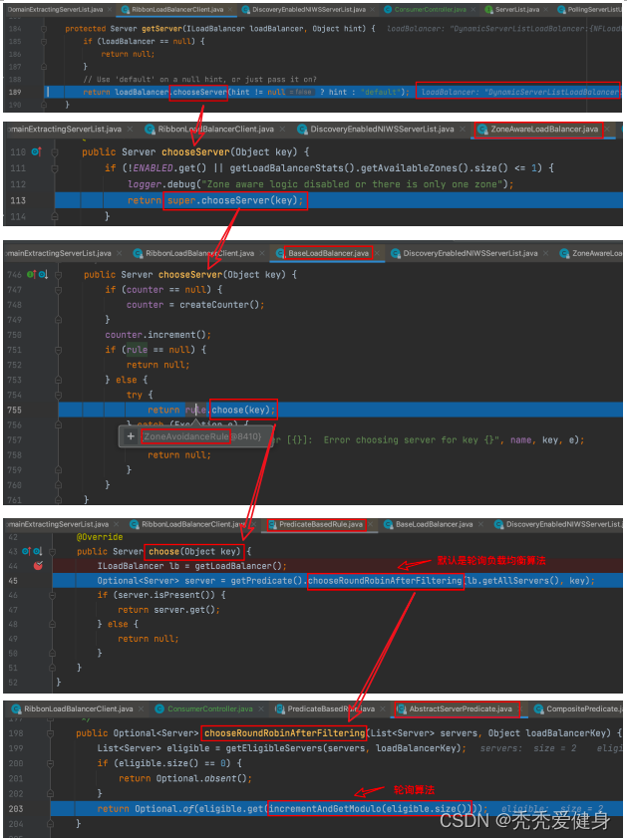The height and width of the screenshot is (840, 627).
Task: Close BaseLoadBalancer.java tab above line 42
Action: 480,525
